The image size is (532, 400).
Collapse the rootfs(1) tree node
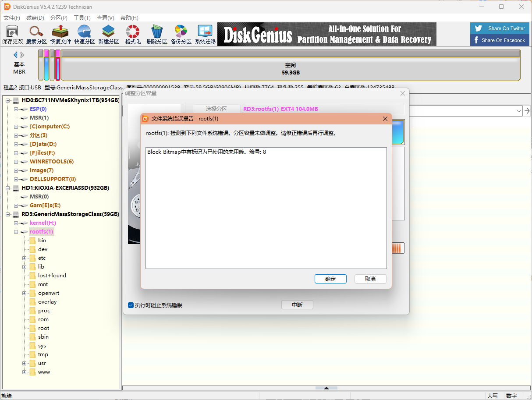coord(16,232)
